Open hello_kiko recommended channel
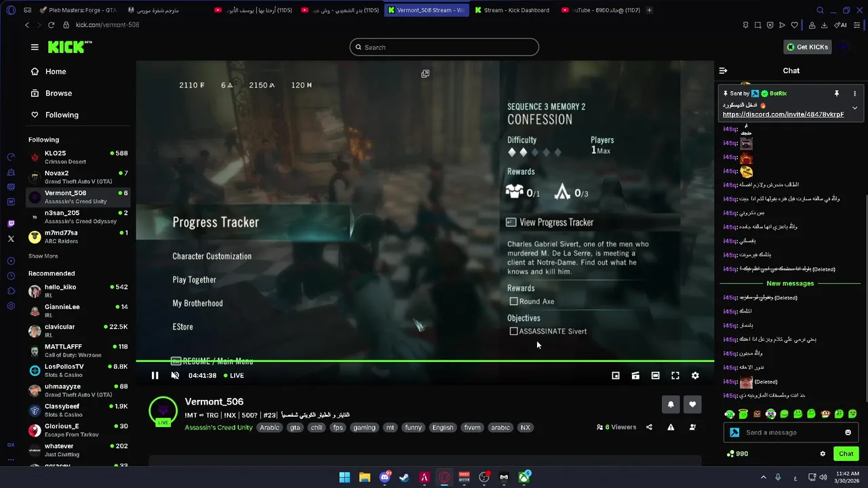 pos(78,291)
